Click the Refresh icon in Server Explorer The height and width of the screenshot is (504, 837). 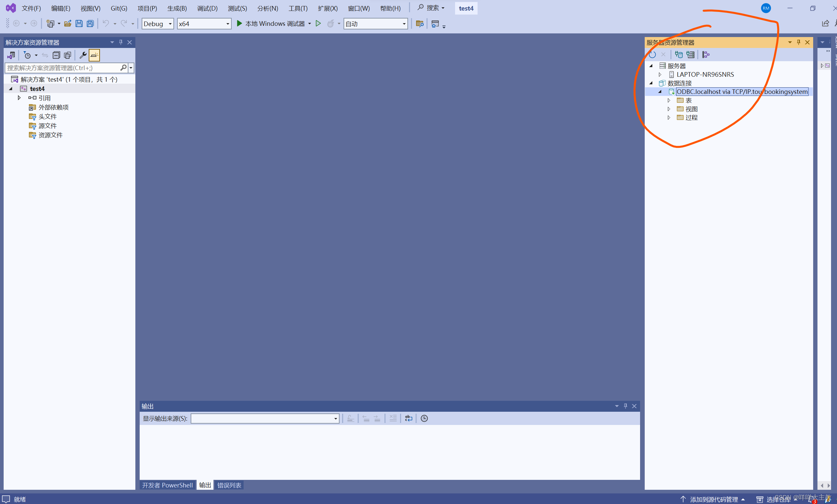click(x=652, y=55)
